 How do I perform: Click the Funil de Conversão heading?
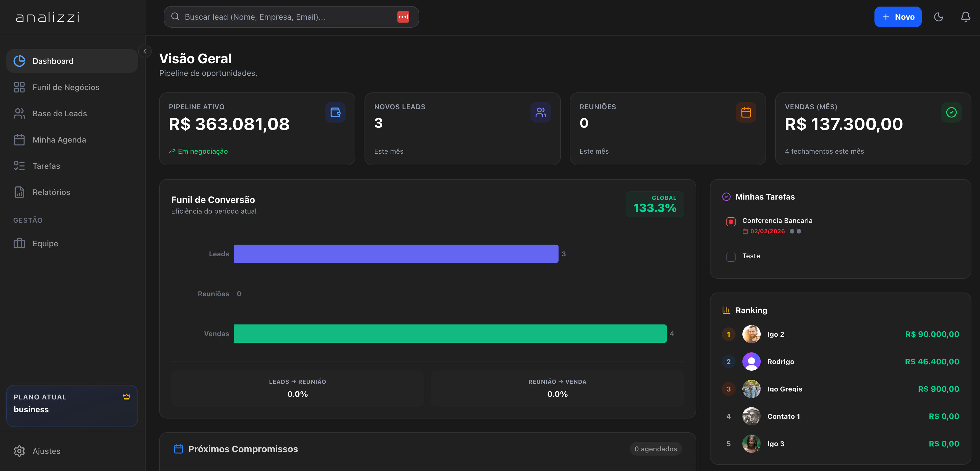coord(213,200)
